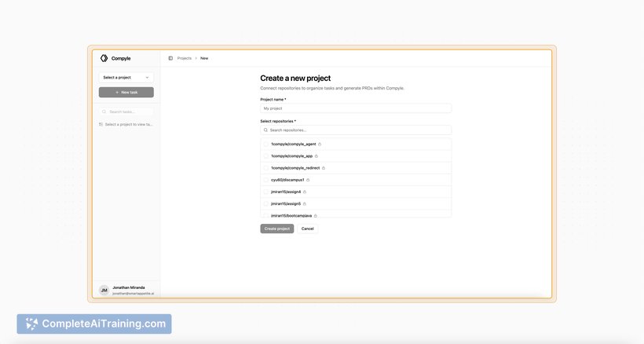Click the magnifier icon in Search repositories
The width and height of the screenshot is (644, 344).
coord(265,130)
